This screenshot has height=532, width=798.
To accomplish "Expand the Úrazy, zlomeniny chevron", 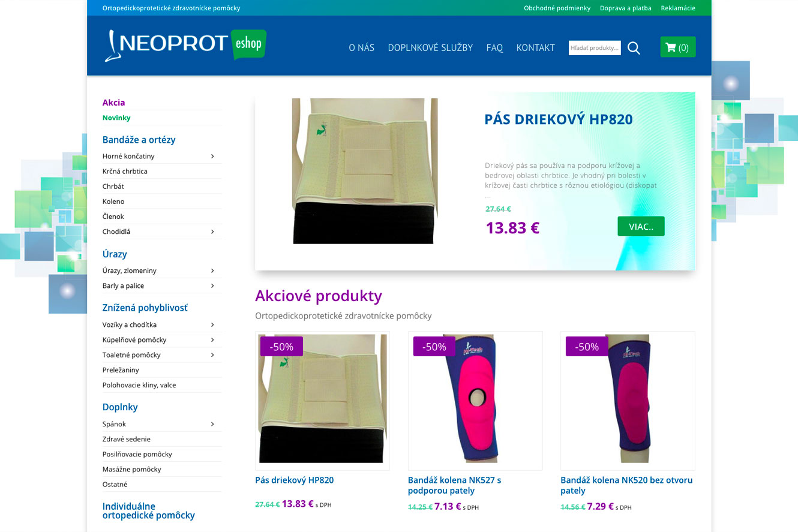I will point(212,271).
